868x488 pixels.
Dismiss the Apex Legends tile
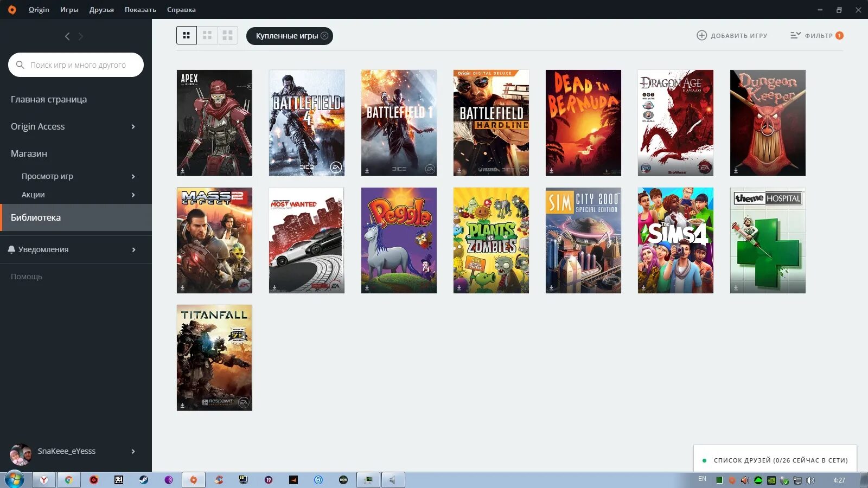[248, 85]
